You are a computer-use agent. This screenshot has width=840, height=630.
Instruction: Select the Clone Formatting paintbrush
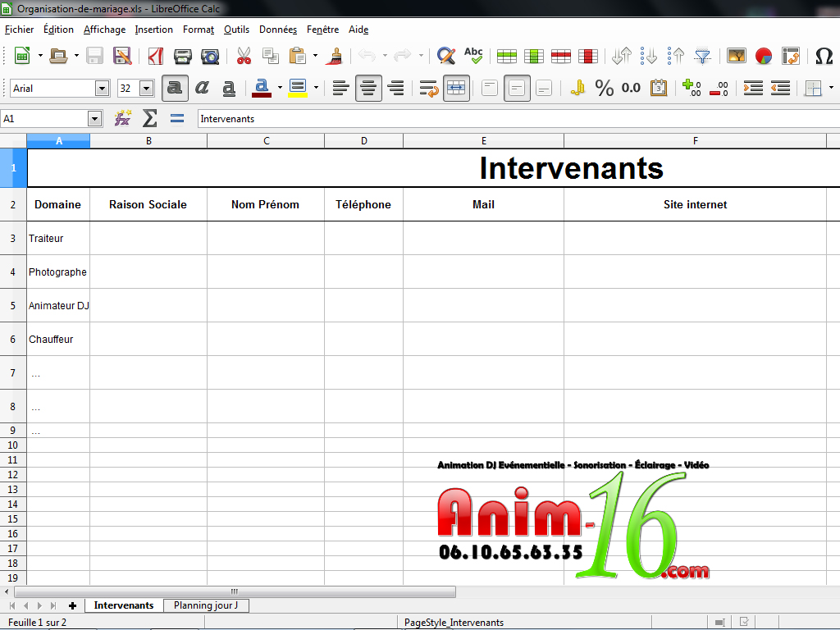[x=336, y=56]
